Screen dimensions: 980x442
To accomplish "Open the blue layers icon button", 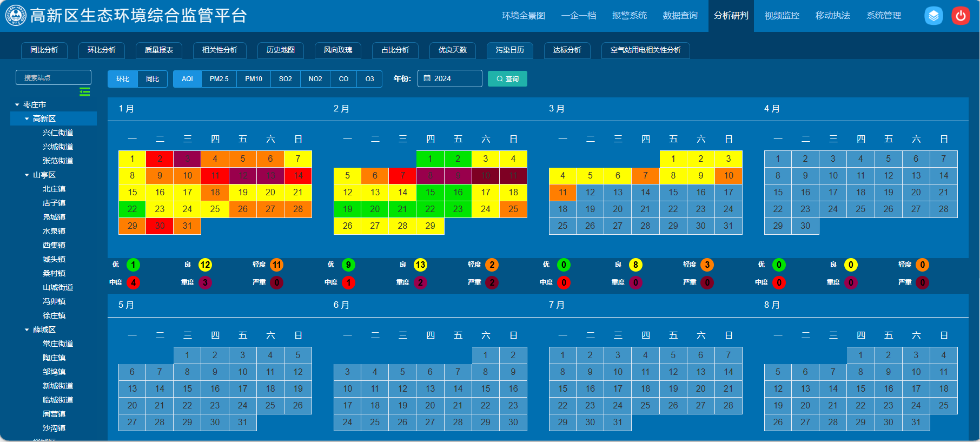I will pos(933,16).
